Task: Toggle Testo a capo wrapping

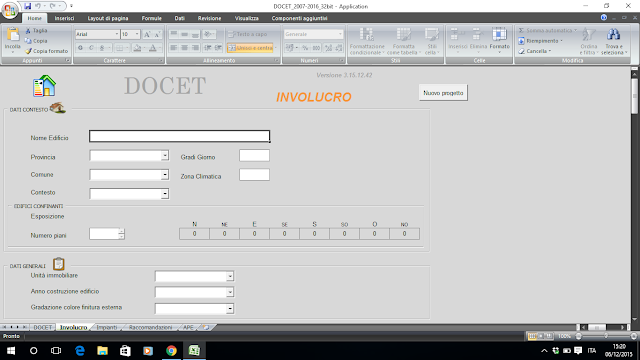Action: 247,34
